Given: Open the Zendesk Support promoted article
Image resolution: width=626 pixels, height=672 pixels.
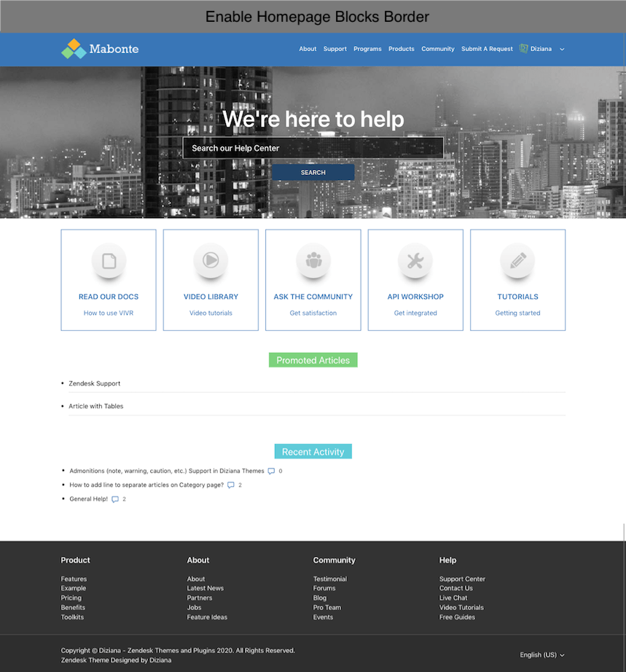Looking at the screenshot, I should [95, 383].
